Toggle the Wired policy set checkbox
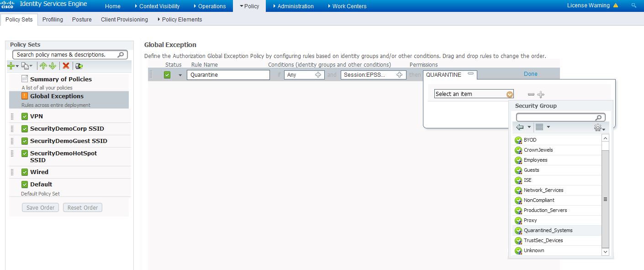The image size is (644, 270). tap(25, 172)
